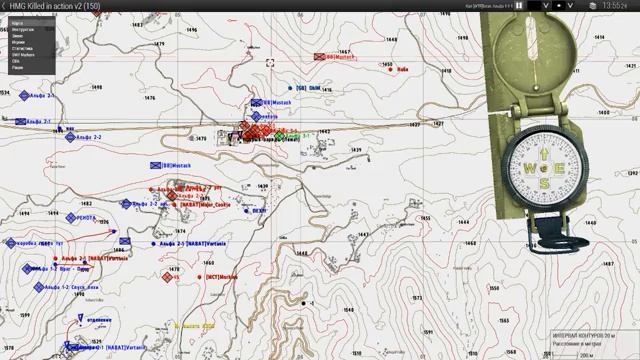Click the compass dial face
640x360 pixels.
544,169
